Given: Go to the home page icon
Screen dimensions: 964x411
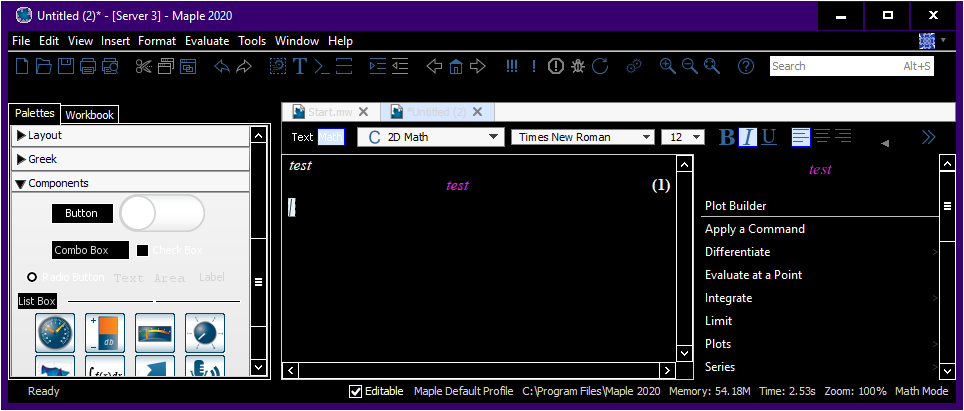Looking at the screenshot, I should click(x=456, y=66).
